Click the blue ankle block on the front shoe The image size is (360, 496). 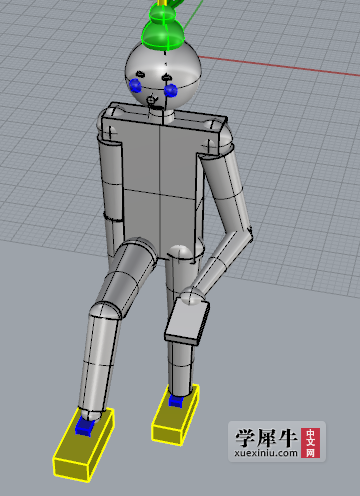pos(84,427)
